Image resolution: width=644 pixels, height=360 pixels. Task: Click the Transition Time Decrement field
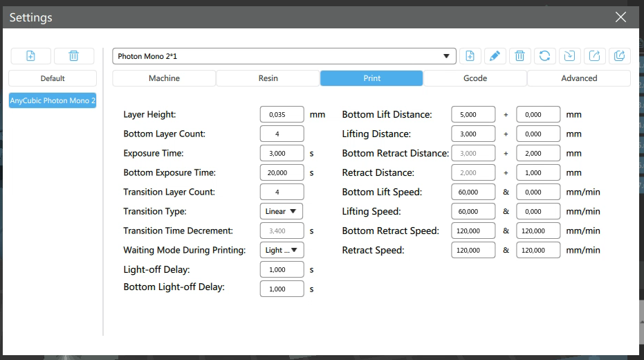coord(282,231)
